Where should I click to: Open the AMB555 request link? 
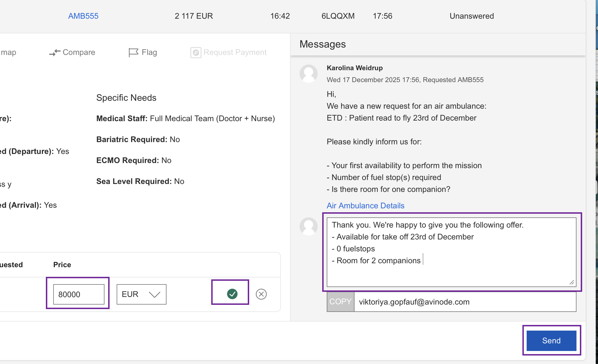83,16
